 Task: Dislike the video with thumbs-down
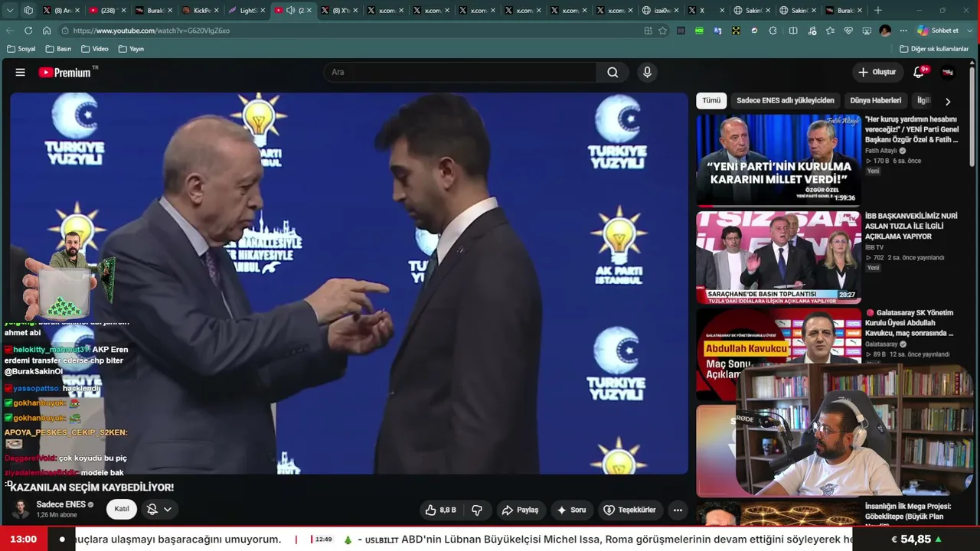coord(477,510)
